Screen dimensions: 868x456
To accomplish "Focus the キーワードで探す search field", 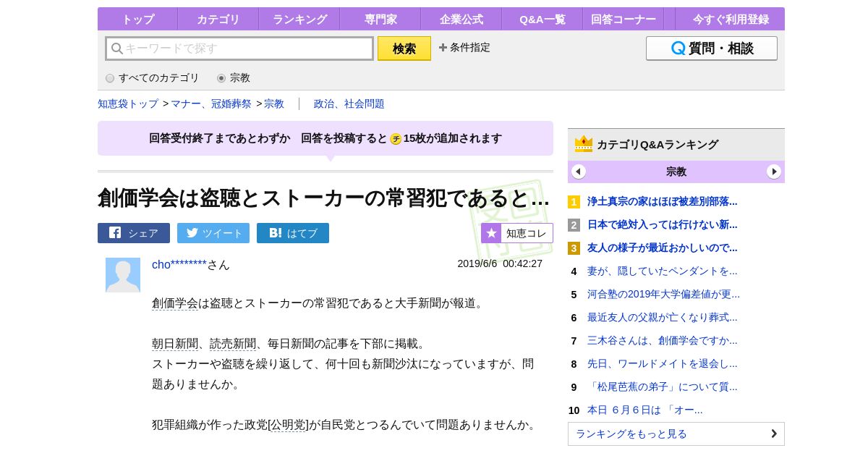I will point(239,48).
